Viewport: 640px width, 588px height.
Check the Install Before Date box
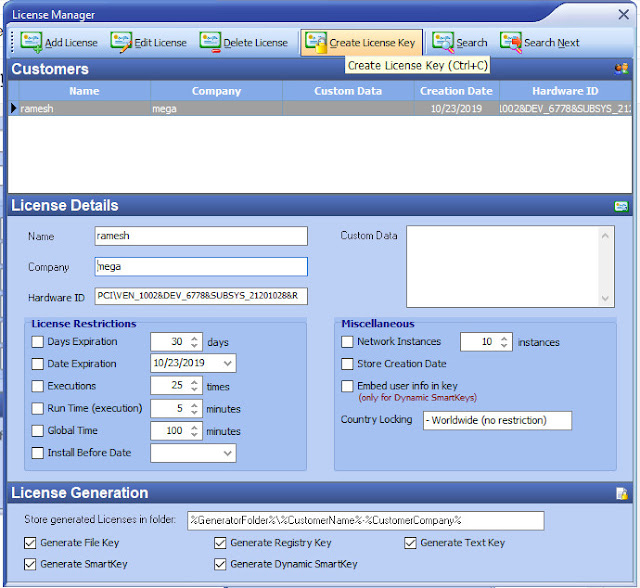(x=38, y=453)
